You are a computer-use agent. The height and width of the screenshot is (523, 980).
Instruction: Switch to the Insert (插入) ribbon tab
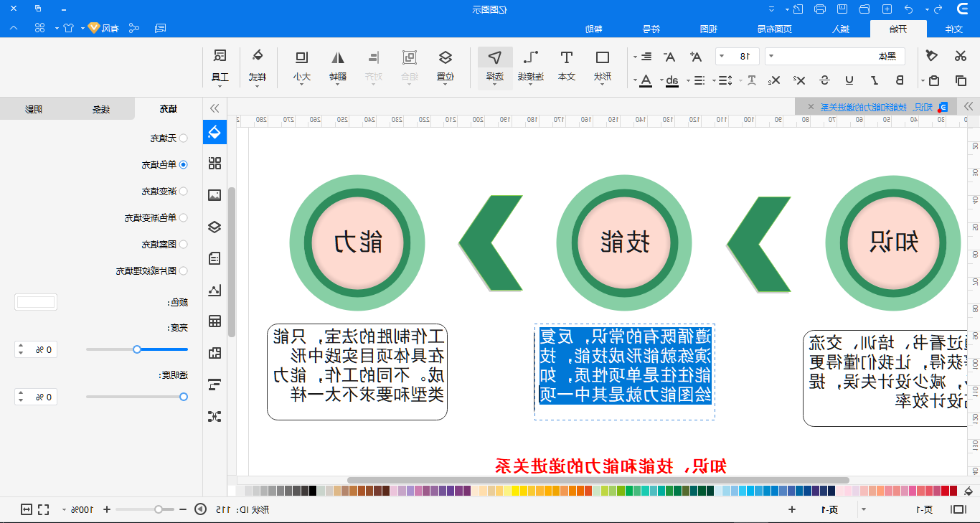point(839,29)
